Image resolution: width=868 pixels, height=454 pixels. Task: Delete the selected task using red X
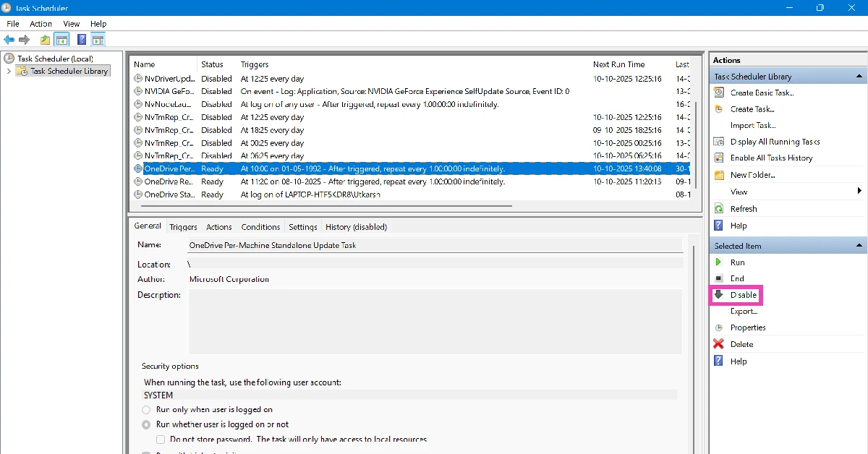(741, 344)
